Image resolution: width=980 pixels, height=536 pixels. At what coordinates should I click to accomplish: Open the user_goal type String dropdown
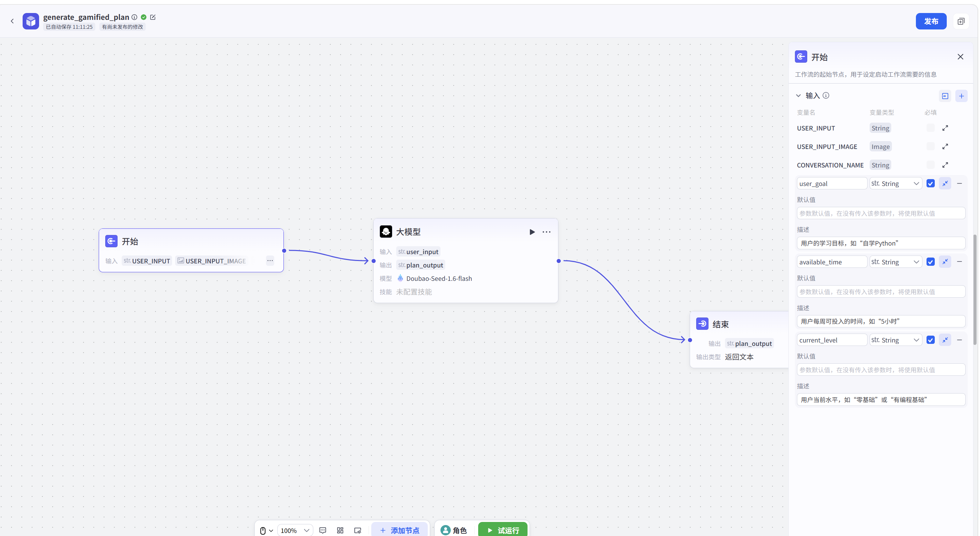point(896,184)
